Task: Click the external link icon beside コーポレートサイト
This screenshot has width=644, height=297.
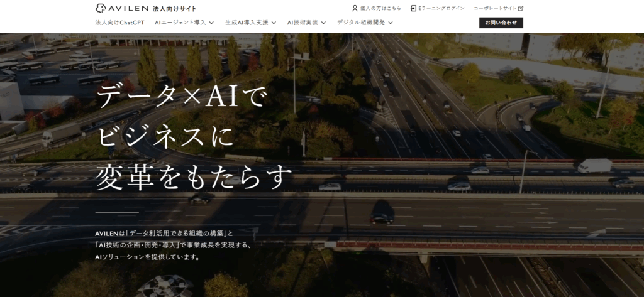Action: [521, 8]
